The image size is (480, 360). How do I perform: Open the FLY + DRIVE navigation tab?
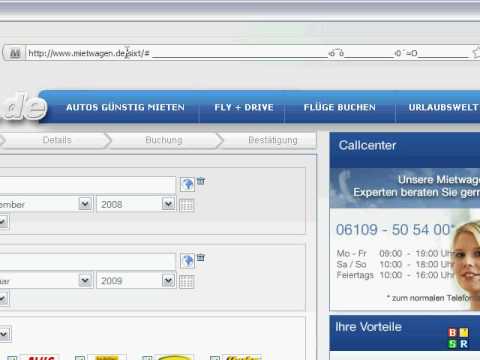(x=244, y=107)
